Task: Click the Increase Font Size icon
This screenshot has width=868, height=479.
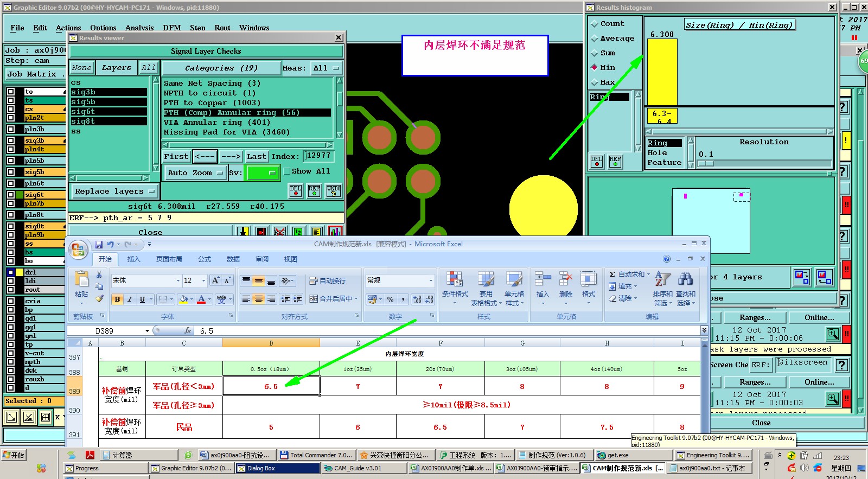Action: (215, 280)
